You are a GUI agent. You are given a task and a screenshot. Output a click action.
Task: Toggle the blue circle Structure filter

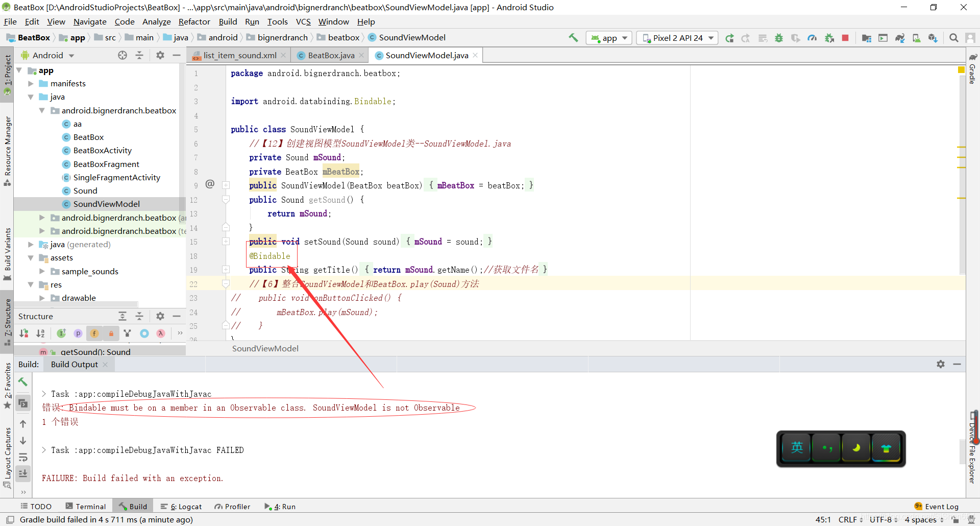tap(144, 333)
